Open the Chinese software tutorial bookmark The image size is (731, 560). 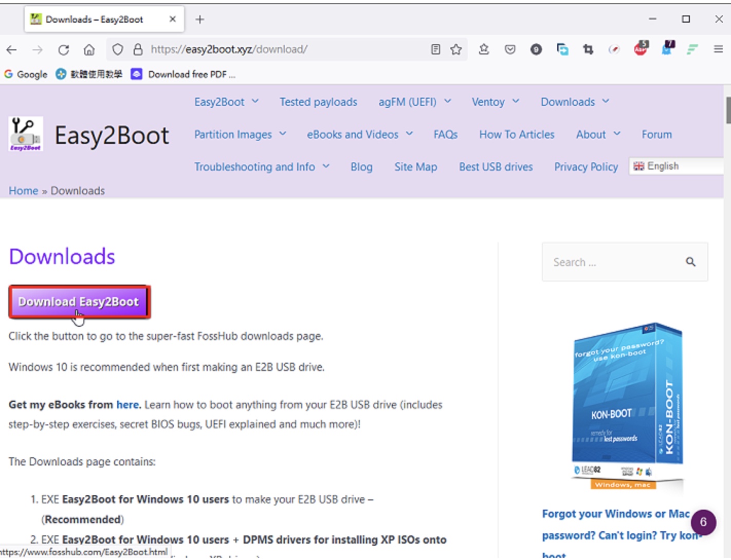(x=89, y=74)
